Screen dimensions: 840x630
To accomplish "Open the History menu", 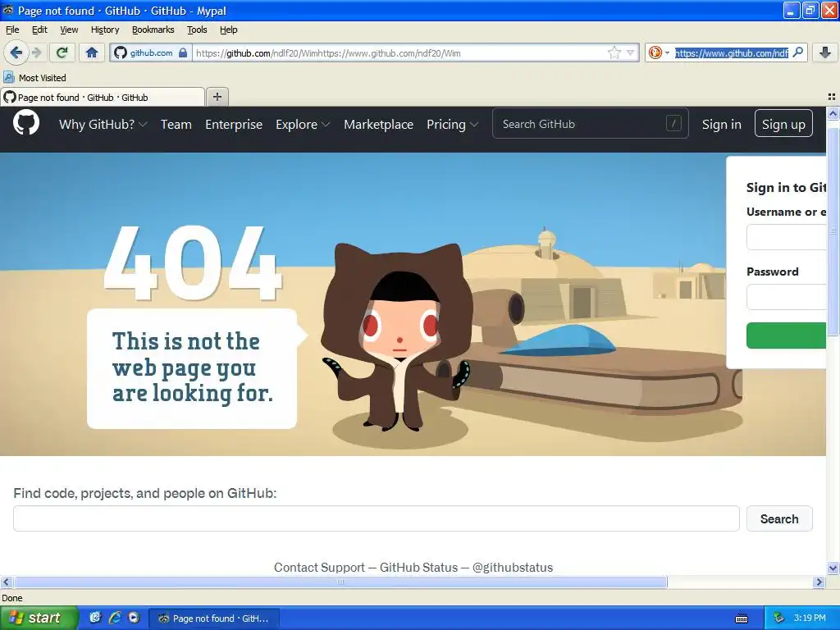I will click(x=105, y=30).
